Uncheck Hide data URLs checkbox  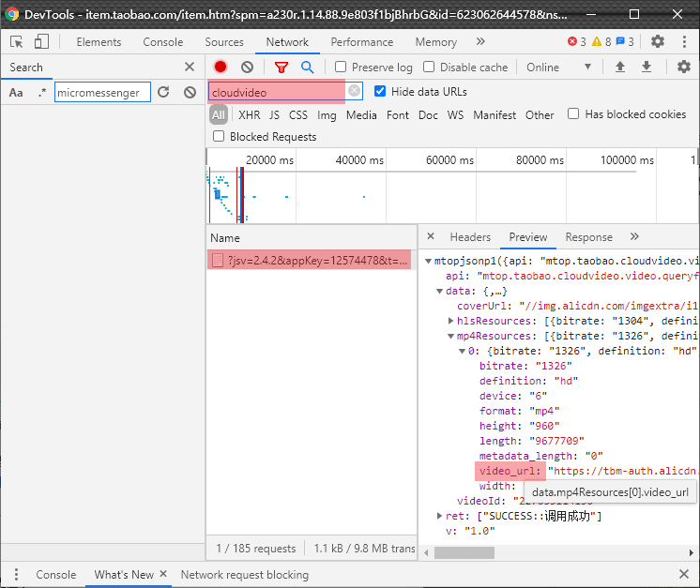380,92
